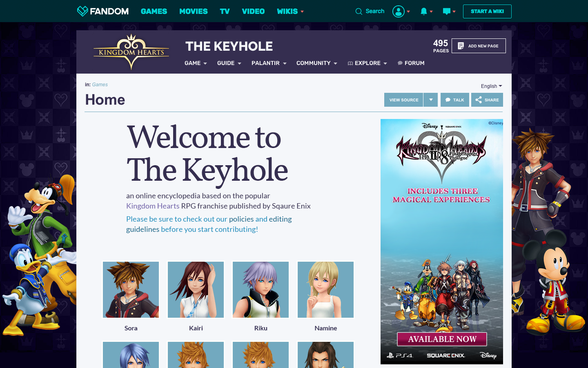
Task: Click the View Source button
Action: [x=404, y=100]
